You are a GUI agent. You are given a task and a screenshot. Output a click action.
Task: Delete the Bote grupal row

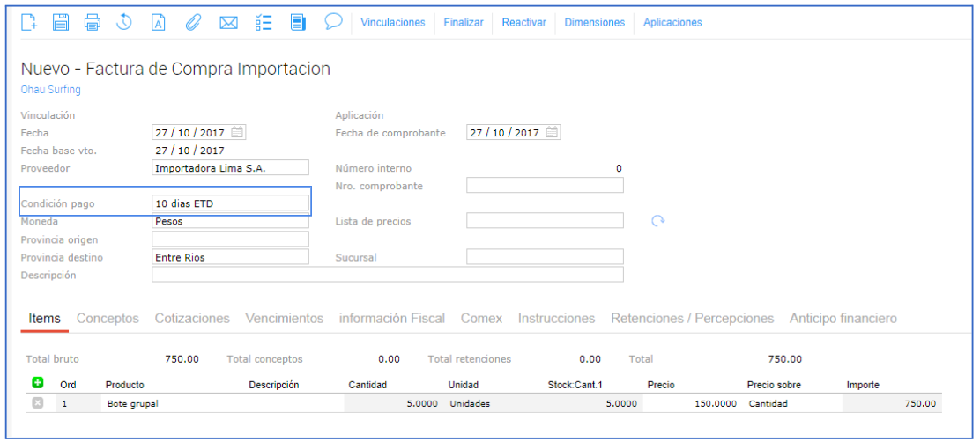pos(37,403)
